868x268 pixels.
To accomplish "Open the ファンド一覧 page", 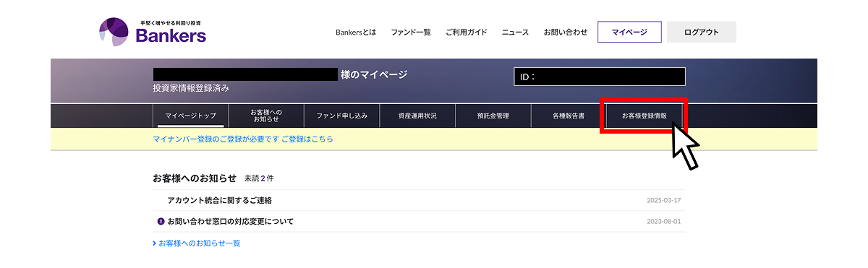I will [x=411, y=33].
